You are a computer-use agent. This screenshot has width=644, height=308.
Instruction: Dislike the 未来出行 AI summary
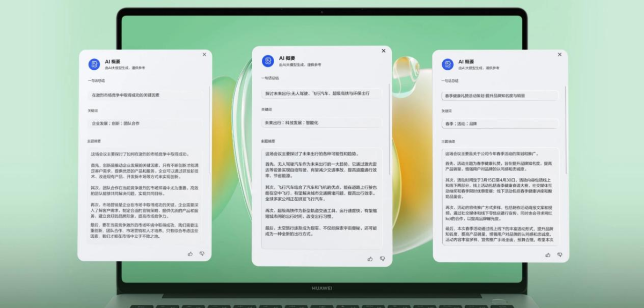382,259
